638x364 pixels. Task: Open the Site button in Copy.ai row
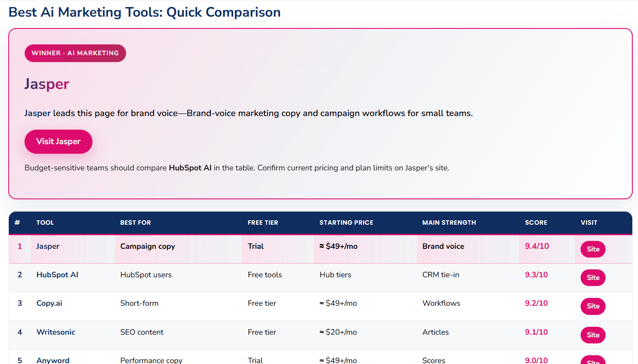coord(593,306)
